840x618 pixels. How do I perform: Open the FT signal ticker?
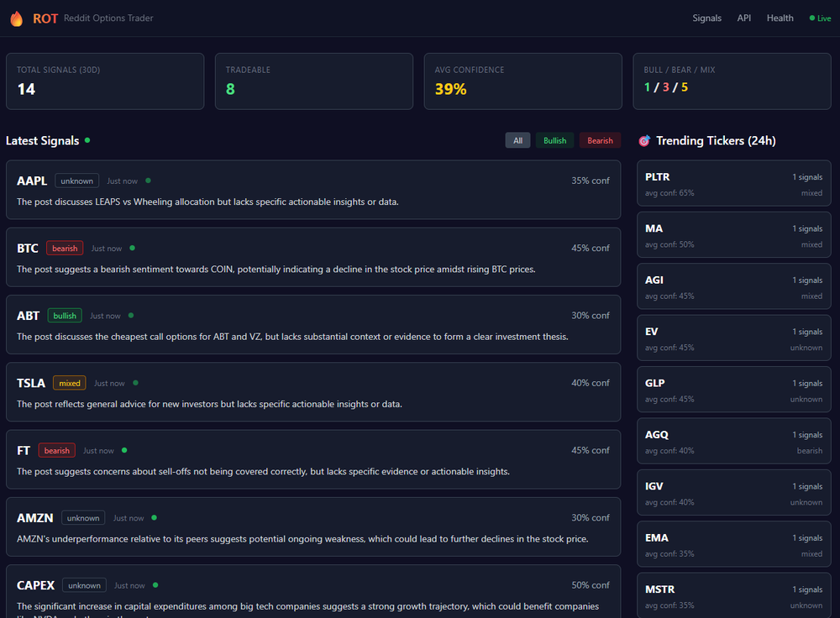24,451
